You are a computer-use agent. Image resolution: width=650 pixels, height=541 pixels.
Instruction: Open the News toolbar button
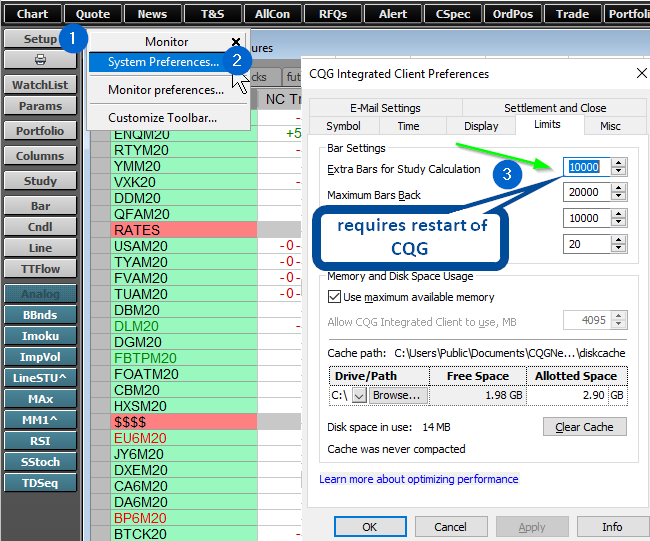point(153,14)
